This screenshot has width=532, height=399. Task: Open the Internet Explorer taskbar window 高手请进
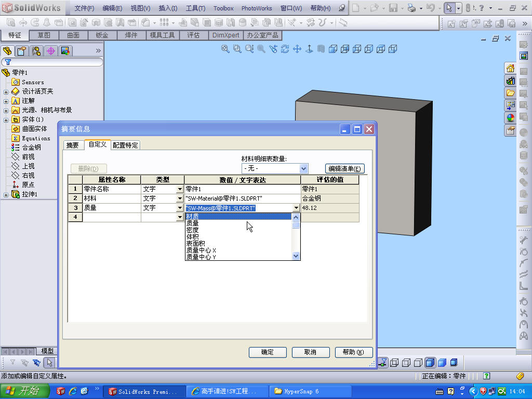pos(227,392)
